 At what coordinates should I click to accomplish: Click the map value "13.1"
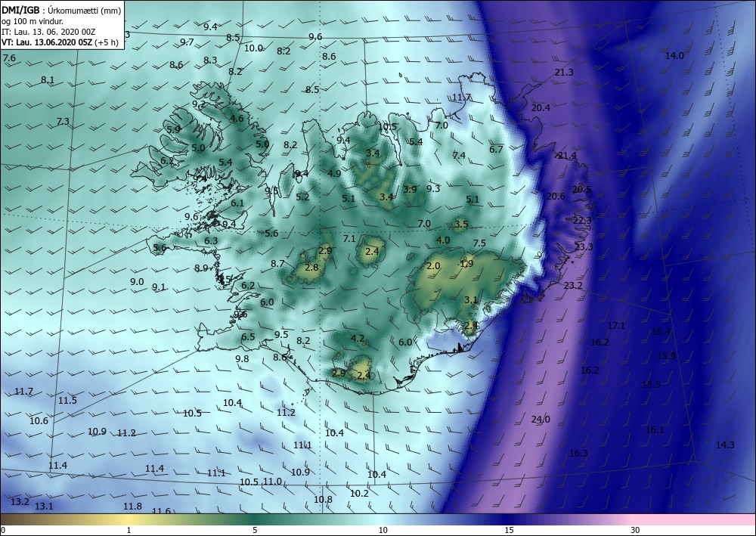(x=44, y=506)
